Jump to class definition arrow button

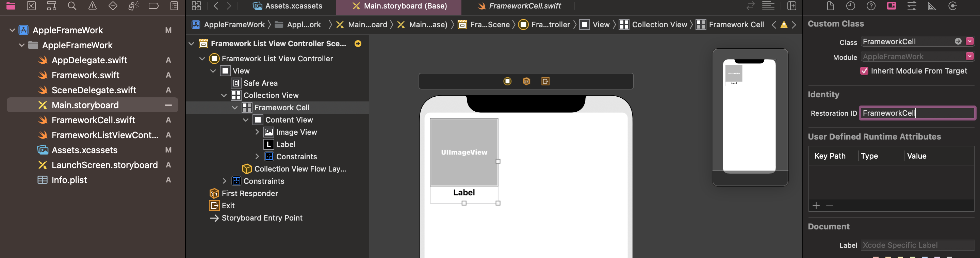tap(958, 41)
